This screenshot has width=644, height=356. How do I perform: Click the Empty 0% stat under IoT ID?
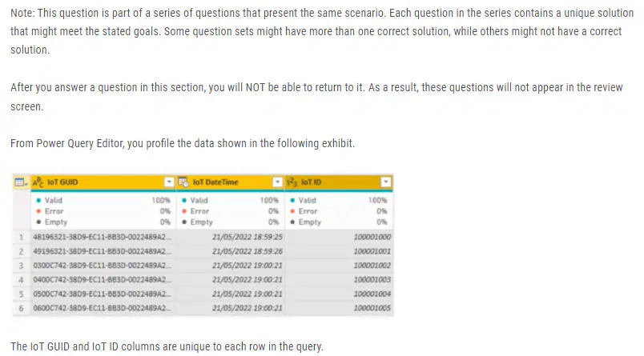click(x=339, y=222)
